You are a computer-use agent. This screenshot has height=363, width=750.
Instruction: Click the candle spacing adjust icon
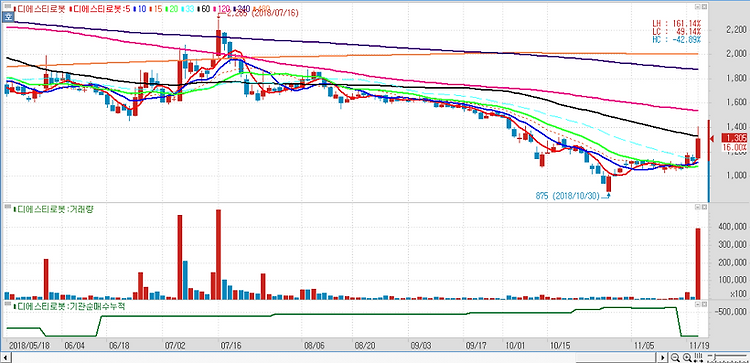(x=698, y=357)
